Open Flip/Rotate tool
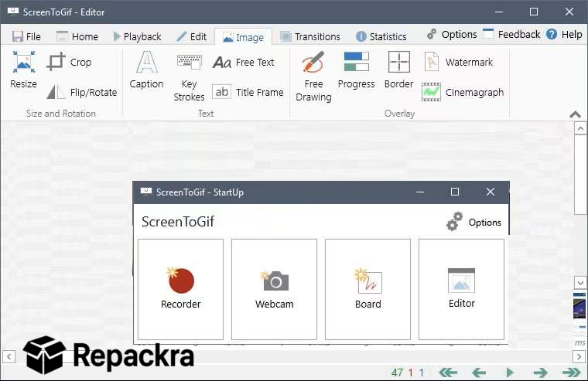 point(82,92)
